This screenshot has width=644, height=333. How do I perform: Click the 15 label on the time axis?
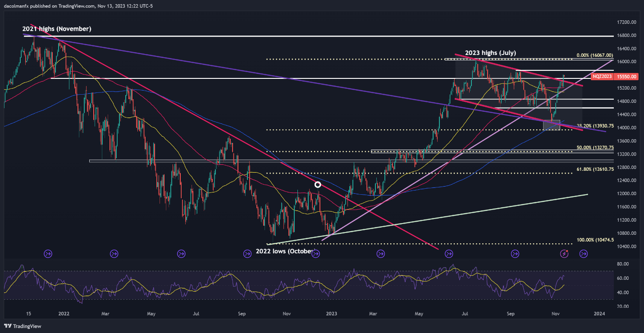pyautogui.click(x=29, y=313)
